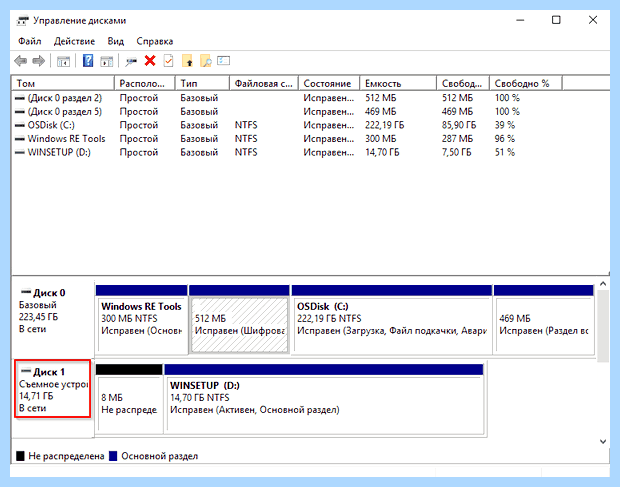Open the Действие menu

pos(74,41)
